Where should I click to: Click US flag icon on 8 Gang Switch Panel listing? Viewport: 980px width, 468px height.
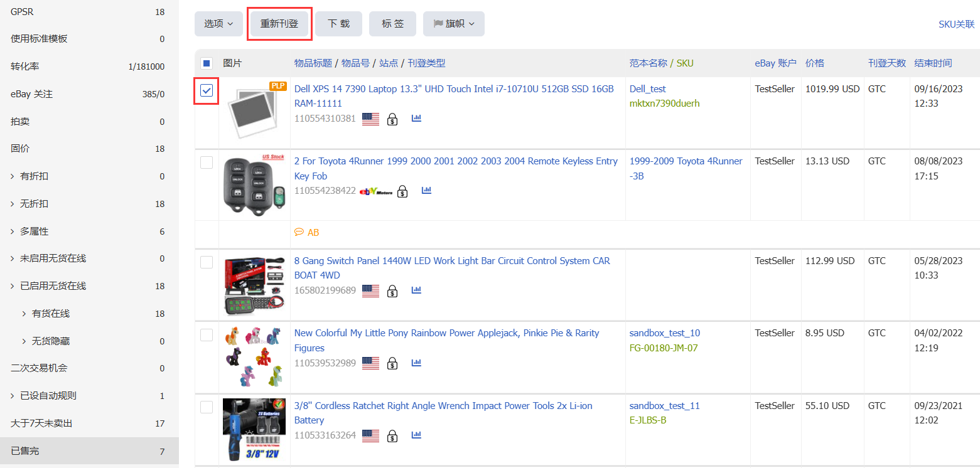[x=370, y=290]
